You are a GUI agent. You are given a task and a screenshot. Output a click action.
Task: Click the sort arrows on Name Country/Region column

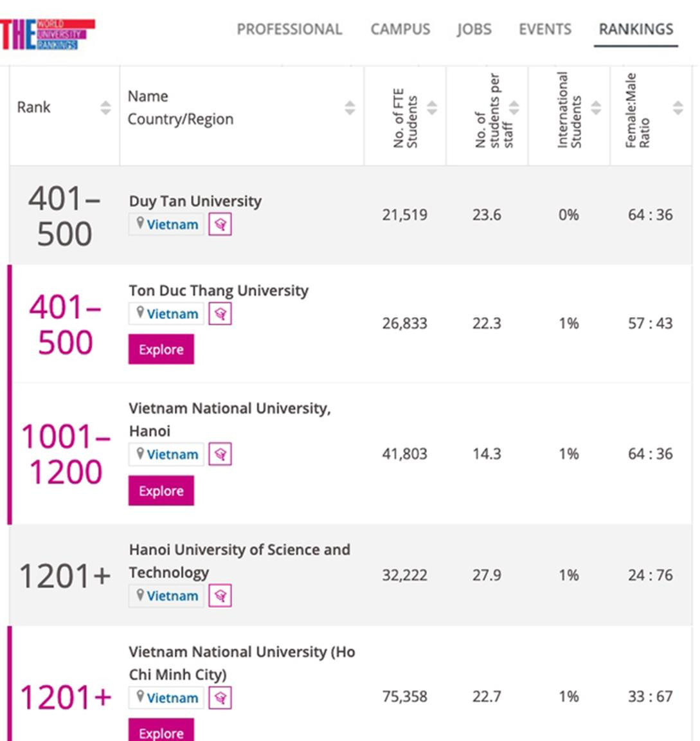coord(349,107)
